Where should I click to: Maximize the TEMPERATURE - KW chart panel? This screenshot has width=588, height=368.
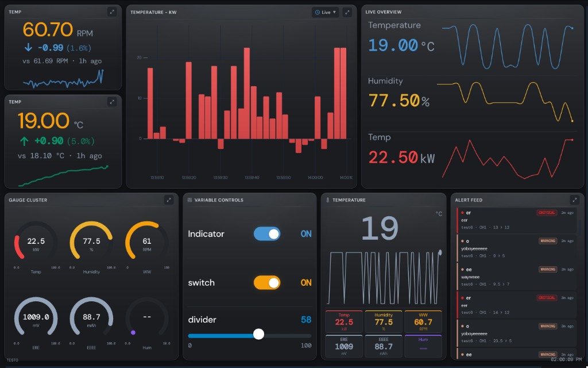(x=347, y=12)
